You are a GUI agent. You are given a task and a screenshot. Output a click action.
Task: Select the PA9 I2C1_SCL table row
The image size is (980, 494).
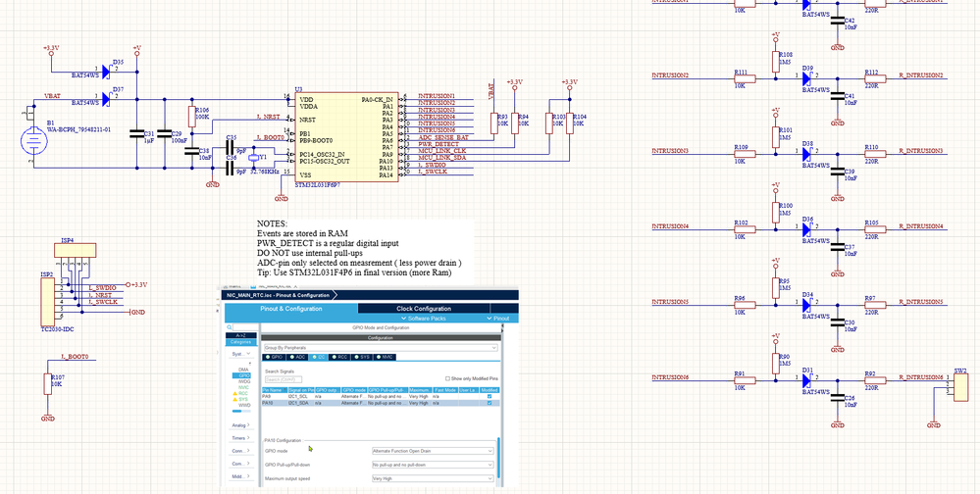[381, 397]
